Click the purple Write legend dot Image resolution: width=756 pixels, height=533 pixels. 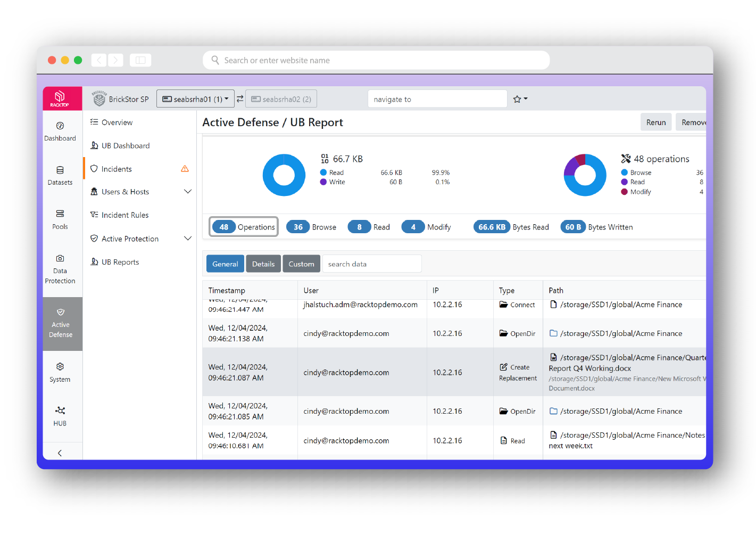pos(323,182)
